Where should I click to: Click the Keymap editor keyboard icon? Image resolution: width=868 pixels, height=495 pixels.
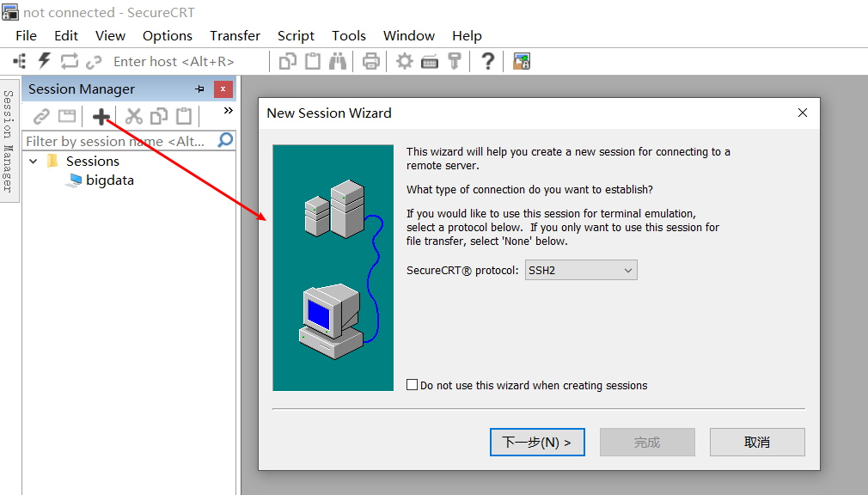pyautogui.click(x=430, y=62)
